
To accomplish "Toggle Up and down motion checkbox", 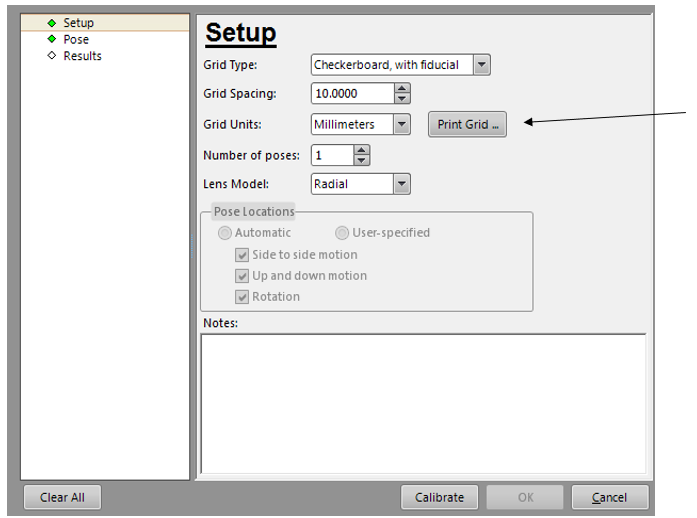I will 243,276.
